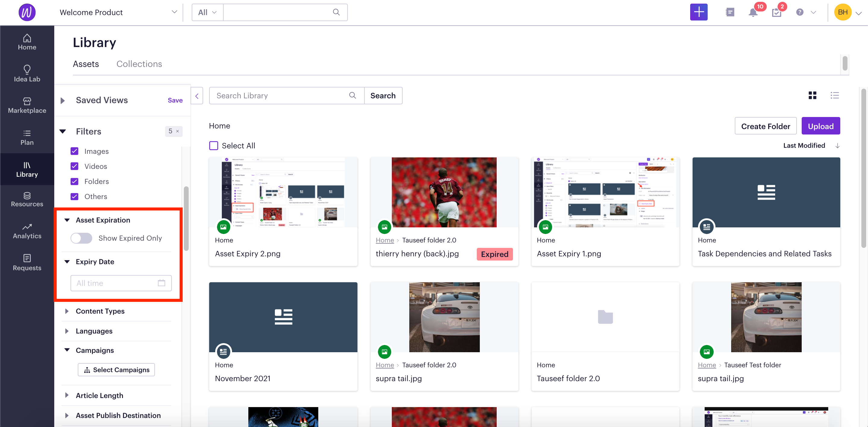Collapse Asset Expiration section
The image size is (868, 427).
coord(67,220)
